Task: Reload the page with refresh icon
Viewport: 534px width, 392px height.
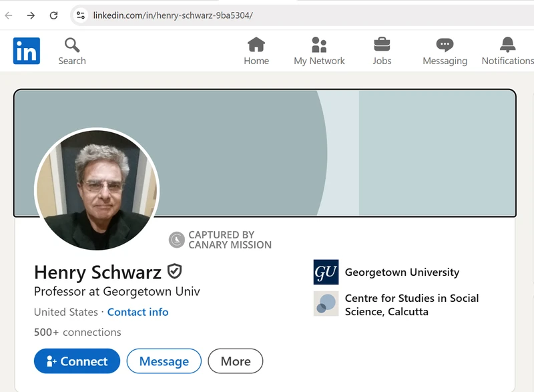Action: pyautogui.click(x=53, y=15)
